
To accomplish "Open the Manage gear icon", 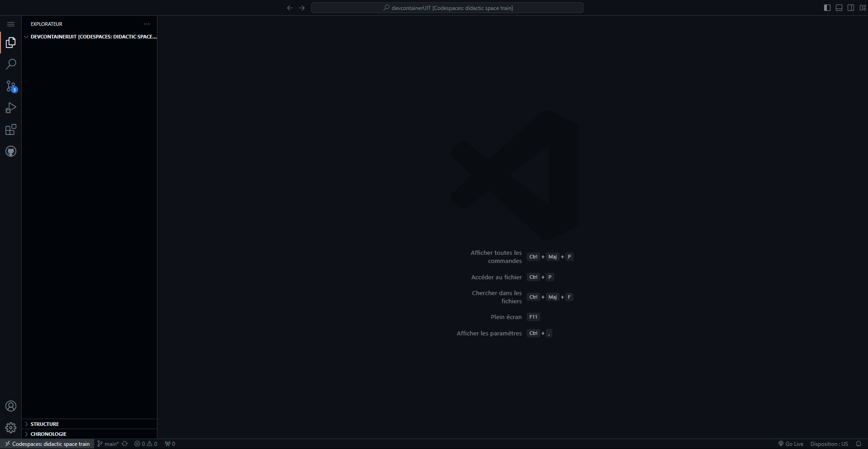I will 11,428.
